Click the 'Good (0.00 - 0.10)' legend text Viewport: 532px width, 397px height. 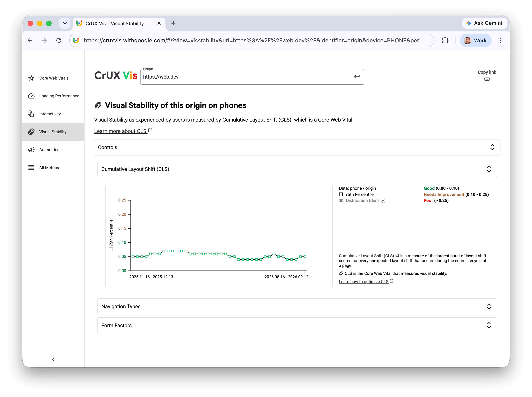click(441, 189)
